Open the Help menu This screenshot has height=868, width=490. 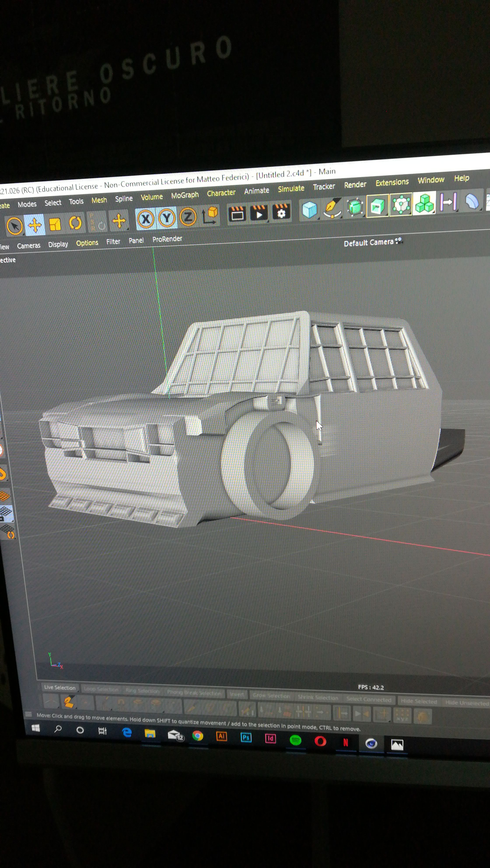pos(461,178)
